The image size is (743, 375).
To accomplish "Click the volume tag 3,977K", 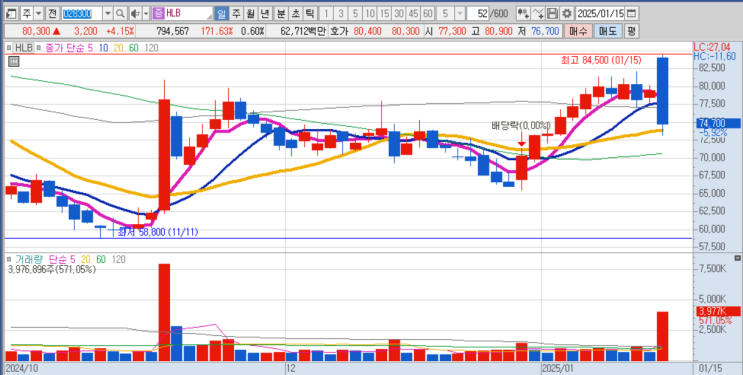I will (x=717, y=311).
